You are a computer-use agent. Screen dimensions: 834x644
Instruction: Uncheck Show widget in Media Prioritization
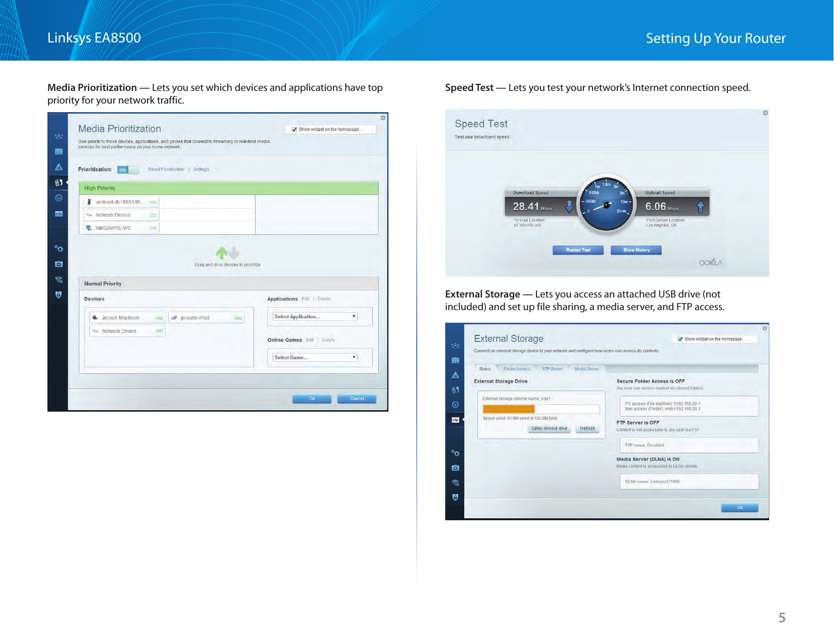click(295, 129)
